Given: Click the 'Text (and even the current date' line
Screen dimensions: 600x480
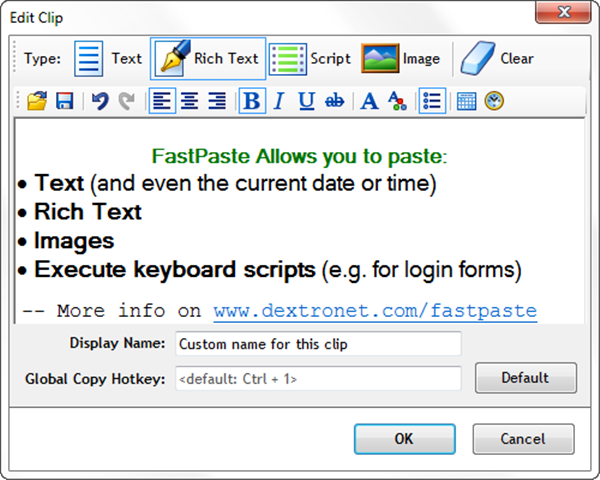Looking at the screenshot, I should click(227, 184).
